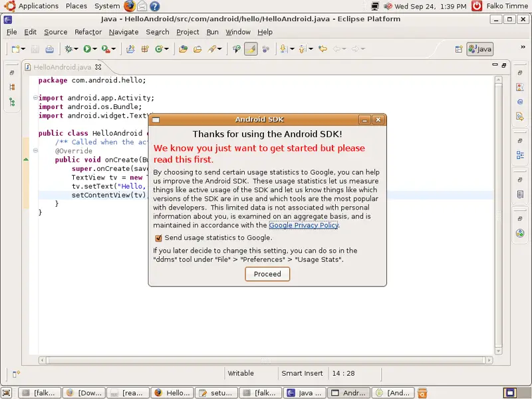
Task: Open the Refactor menu
Action: tap(88, 32)
